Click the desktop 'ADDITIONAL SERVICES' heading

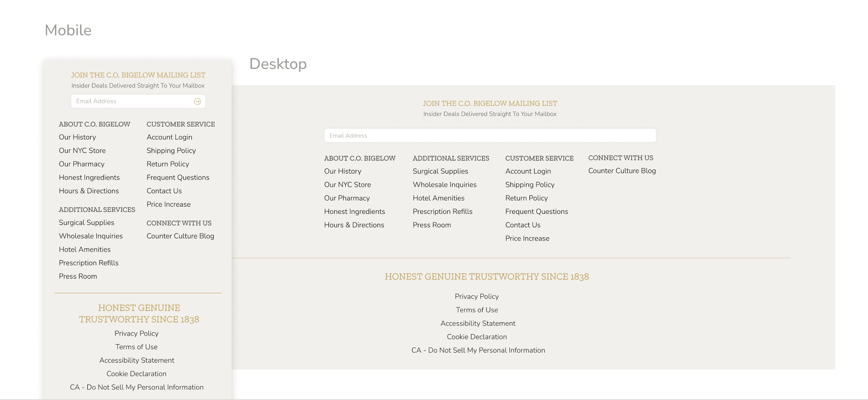(451, 158)
